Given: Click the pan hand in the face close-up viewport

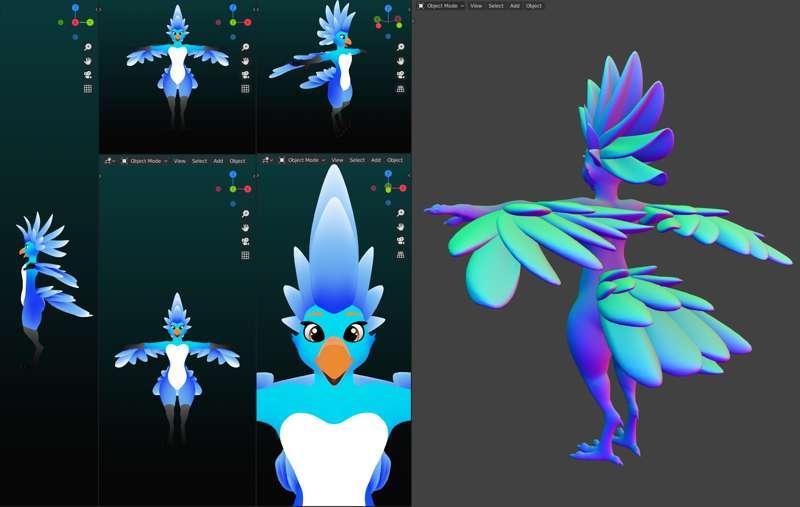Looking at the screenshot, I should (x=401, y=226).
